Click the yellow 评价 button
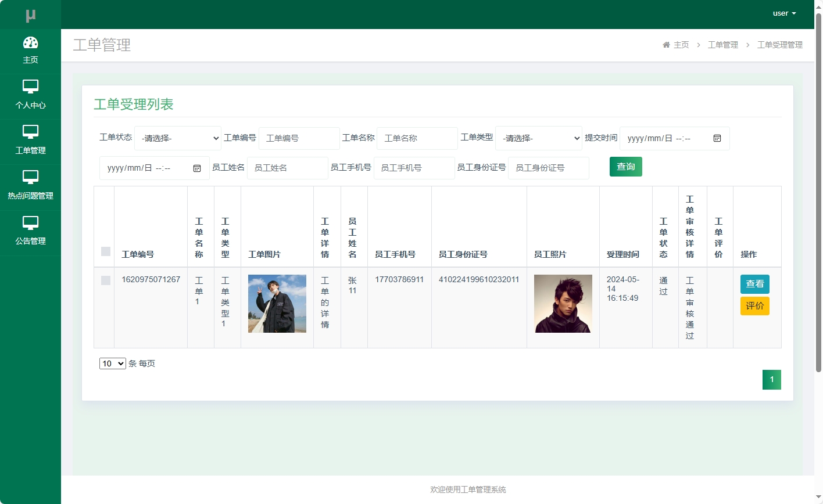The width and height of the screenshot is (823, 504). (754, 305)
